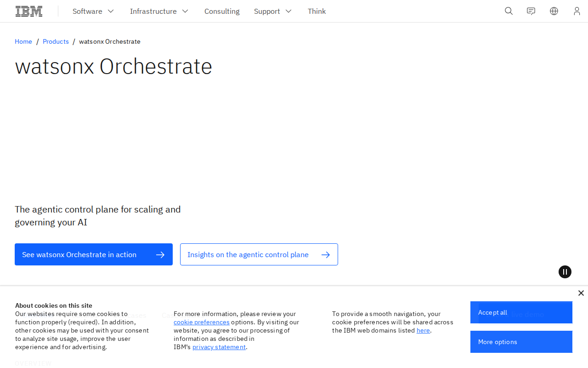Open the chat contact icon
The width and height of the screenshot is (588, 368).
coord(531,11)
